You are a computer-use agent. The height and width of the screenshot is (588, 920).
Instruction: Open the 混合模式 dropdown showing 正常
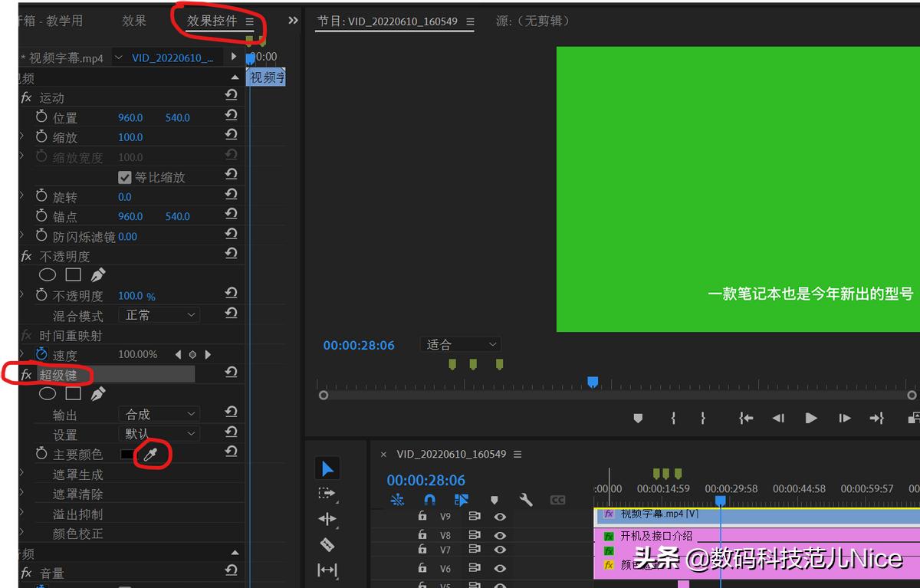pos(159,314)
